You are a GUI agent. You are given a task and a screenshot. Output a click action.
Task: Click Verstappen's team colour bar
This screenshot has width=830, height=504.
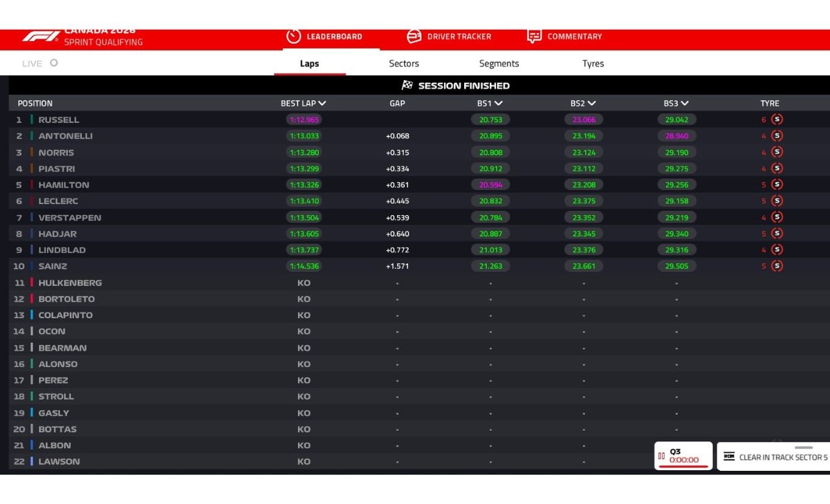[32, 217]
